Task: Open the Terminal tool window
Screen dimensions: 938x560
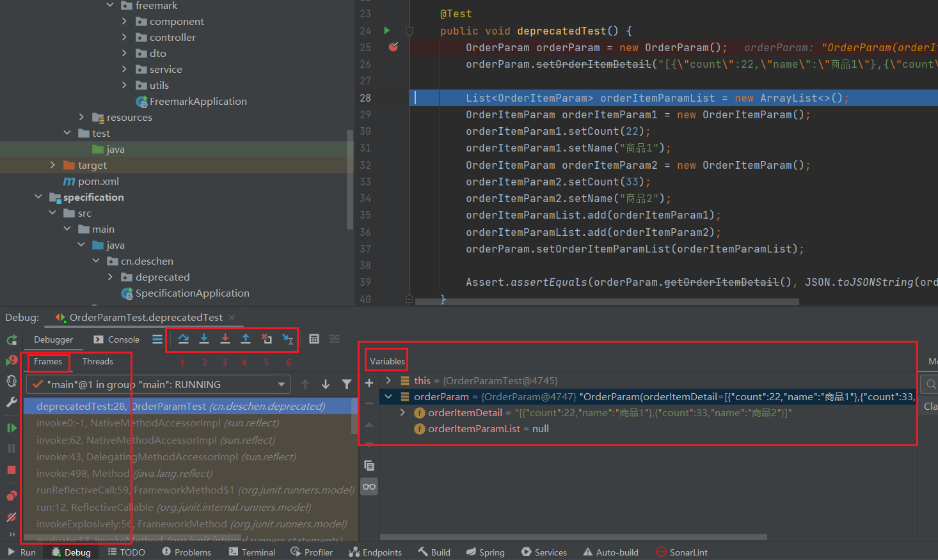Action: [x=252, y=552]
